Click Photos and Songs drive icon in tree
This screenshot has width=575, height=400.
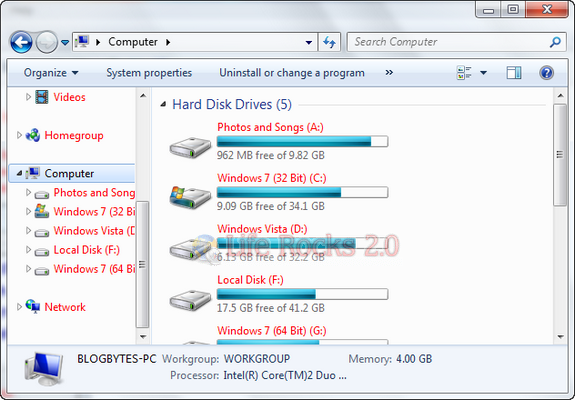point(42,194)
